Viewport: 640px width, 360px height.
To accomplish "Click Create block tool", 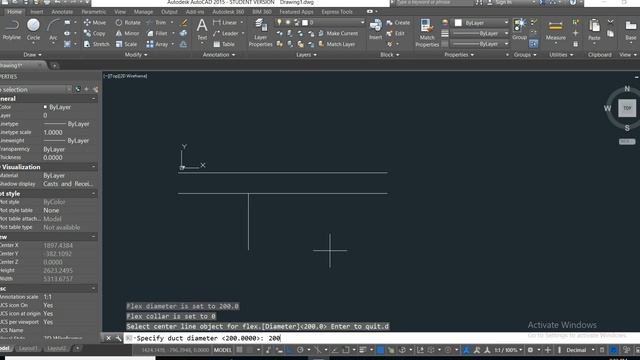I will coord(398,22).
